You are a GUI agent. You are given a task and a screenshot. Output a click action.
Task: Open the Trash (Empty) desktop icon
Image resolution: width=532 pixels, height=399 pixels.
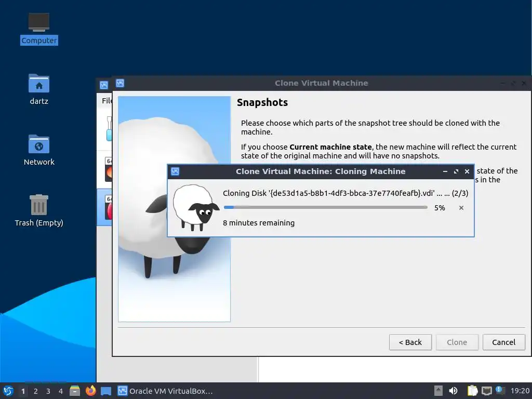click(39, 210)
